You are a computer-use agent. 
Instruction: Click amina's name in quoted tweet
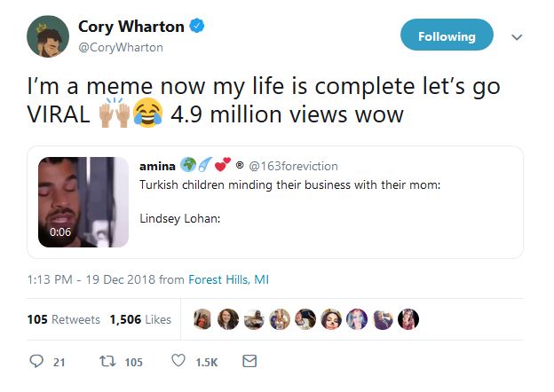pos(157,166)
